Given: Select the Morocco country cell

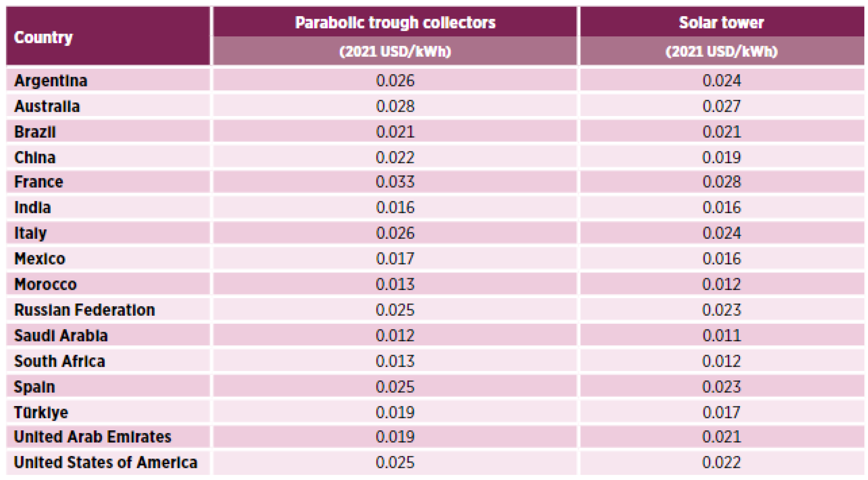Looking at the screenshot, I should click(45, 284).
